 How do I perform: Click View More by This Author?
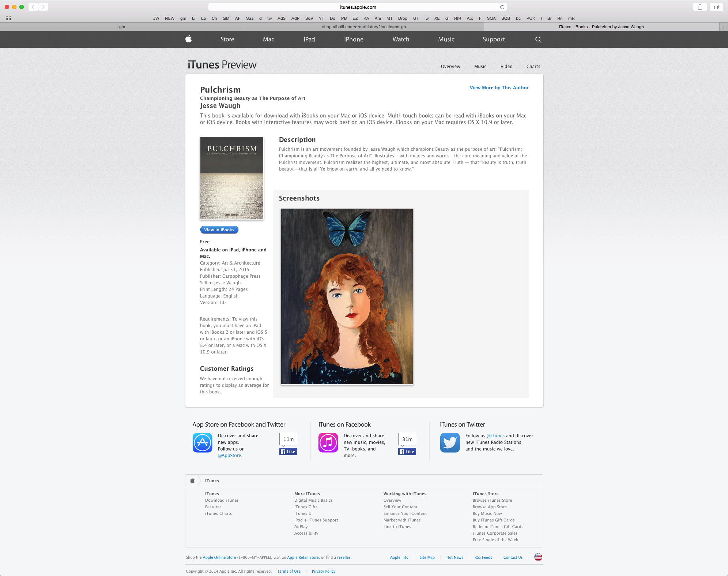tap(499, 88)
